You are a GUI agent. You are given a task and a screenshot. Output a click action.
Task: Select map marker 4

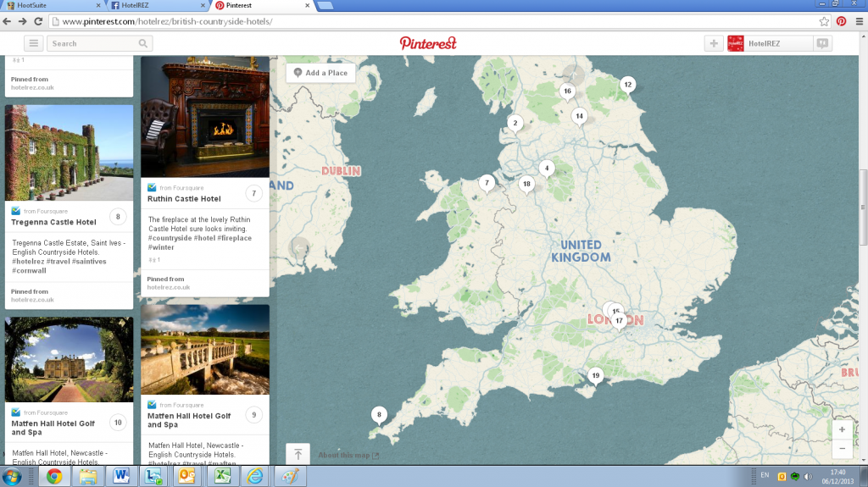click(547, 169)
